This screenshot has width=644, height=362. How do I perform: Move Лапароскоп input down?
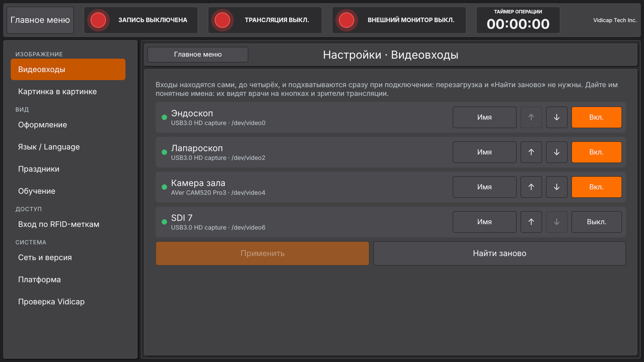click(x=556, y=152)
